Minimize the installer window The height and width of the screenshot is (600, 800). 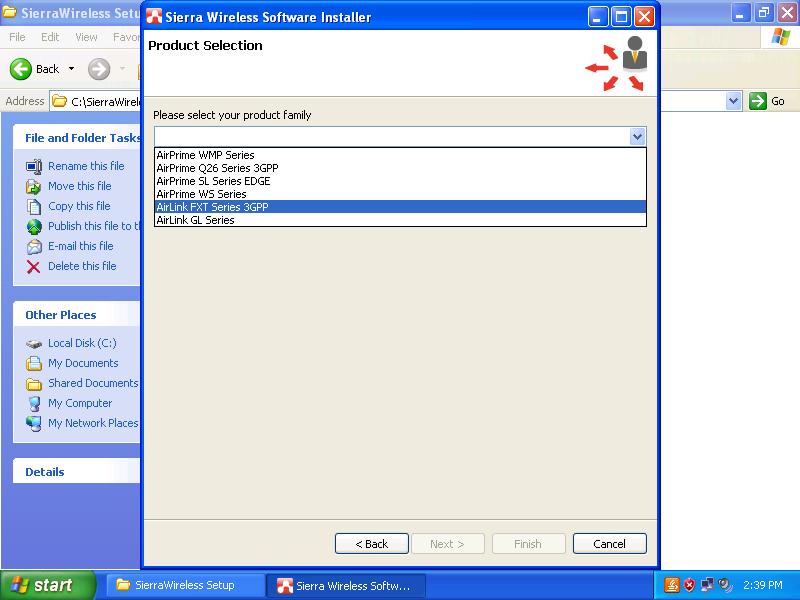(597, 17)
